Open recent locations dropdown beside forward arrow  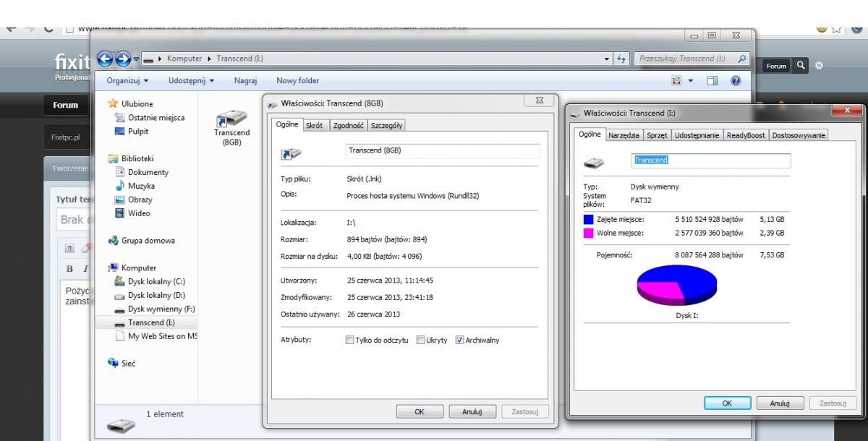pyautogui.click(x=136, y=59)
